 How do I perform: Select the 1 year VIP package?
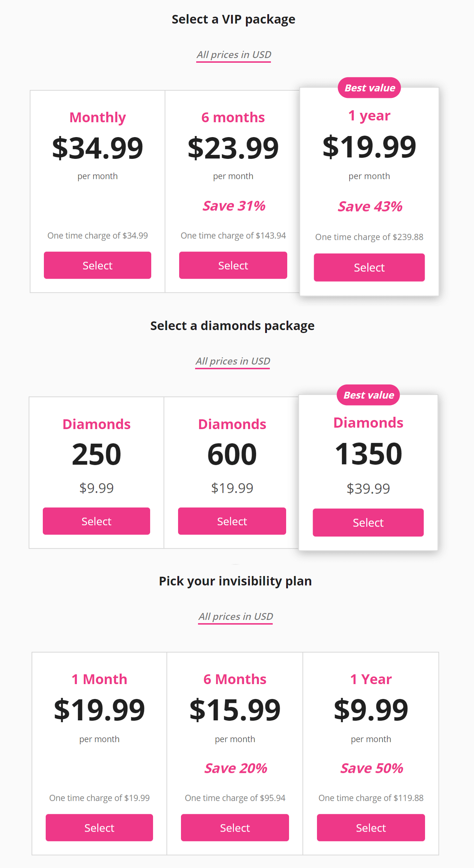369,267
